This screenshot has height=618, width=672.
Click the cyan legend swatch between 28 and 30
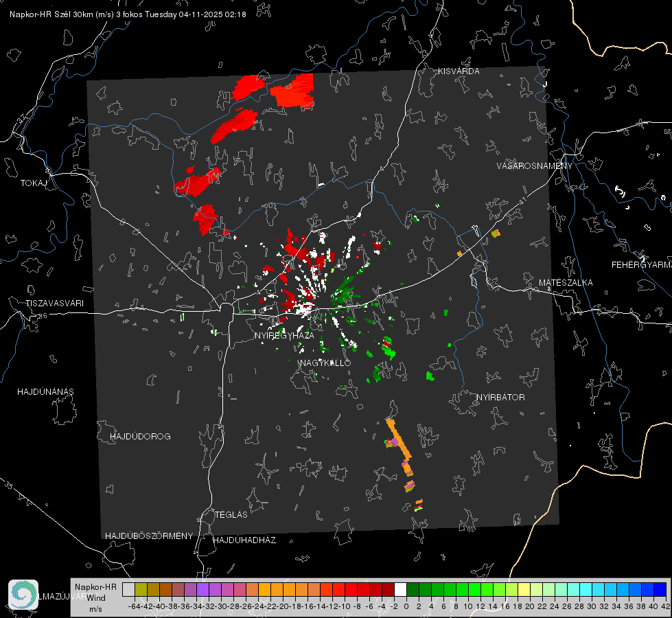pyautogui.click(x=586, y=590)
